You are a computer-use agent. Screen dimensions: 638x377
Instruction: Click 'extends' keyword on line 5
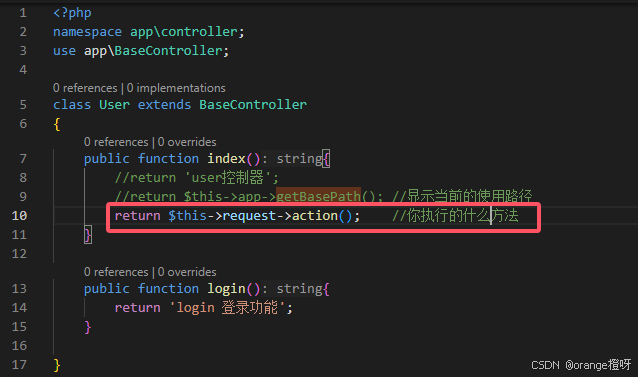[x=164, y=105]
